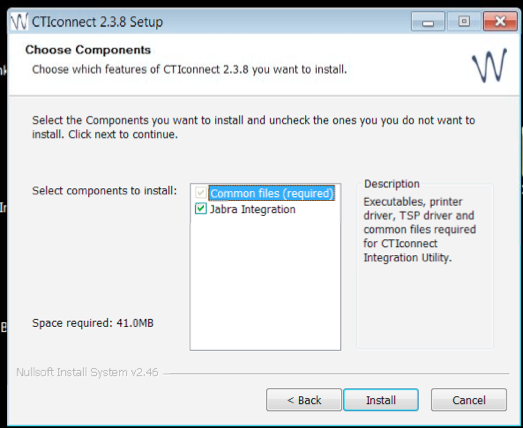Go to previous page with Back button

pyautogui.click(x=304, y=400)
